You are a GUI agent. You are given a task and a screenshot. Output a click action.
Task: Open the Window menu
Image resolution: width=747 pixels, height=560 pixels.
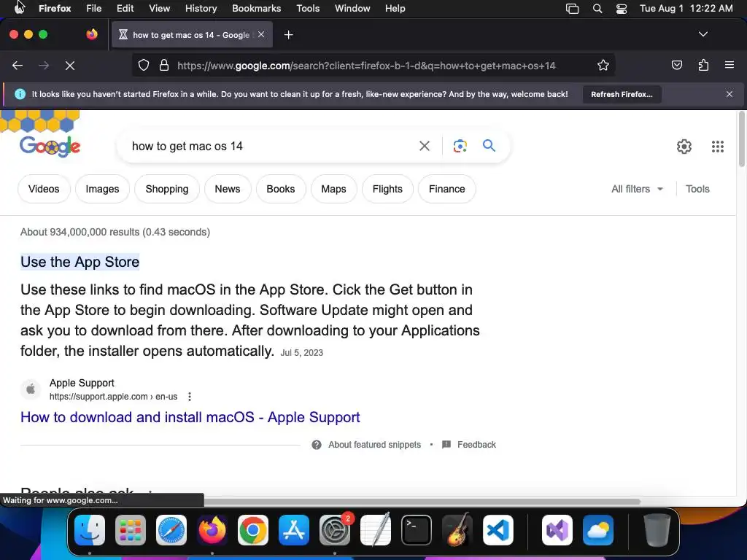click(x=352, y=8)
